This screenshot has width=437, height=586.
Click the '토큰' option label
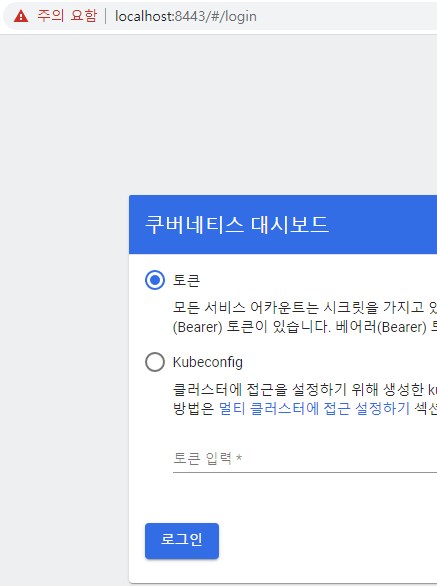pos(186,280)
